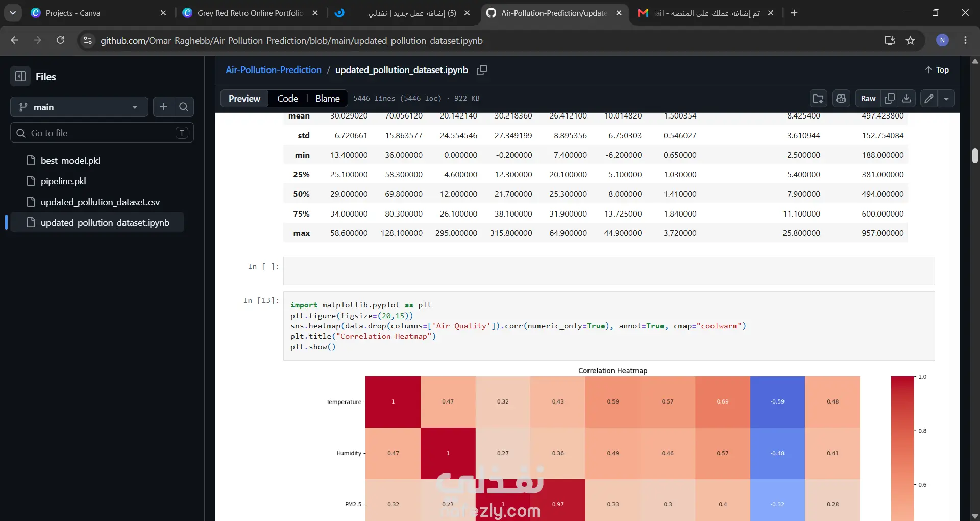Go back in browser history
The height and width of the screenshot is (521, 980).
(x=15, y=40)
